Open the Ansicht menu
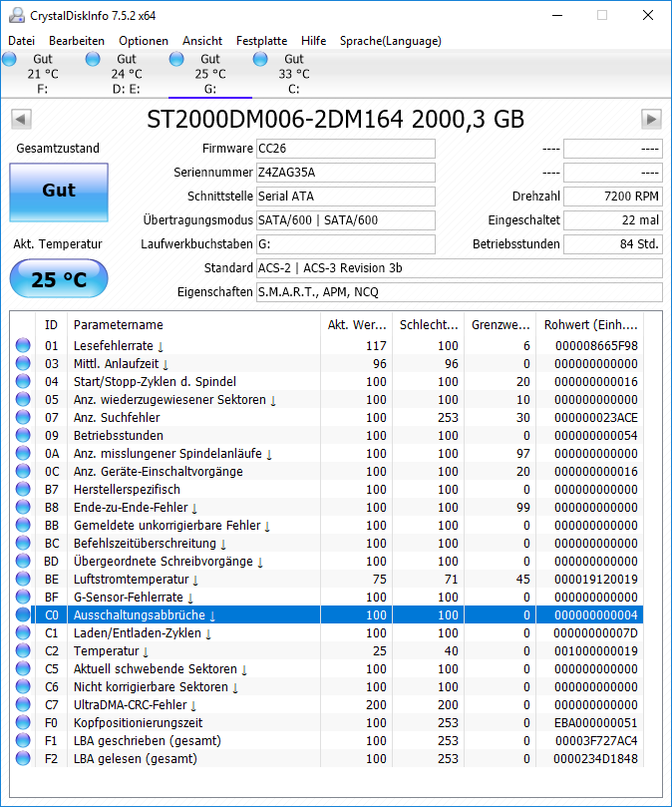 [202, 41]
